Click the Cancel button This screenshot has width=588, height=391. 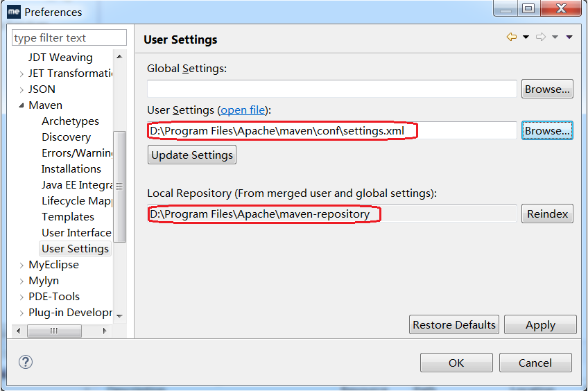[x=535, y=363]
